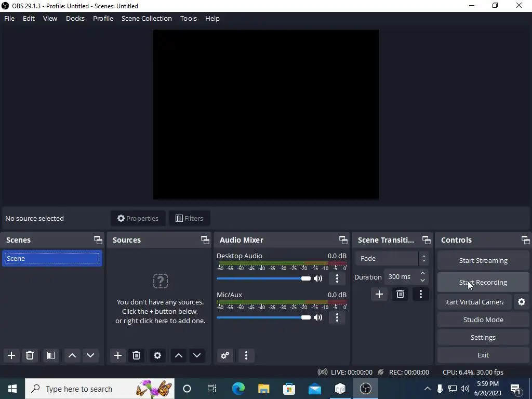Remove transition using trash icon

tap(400, 294)
